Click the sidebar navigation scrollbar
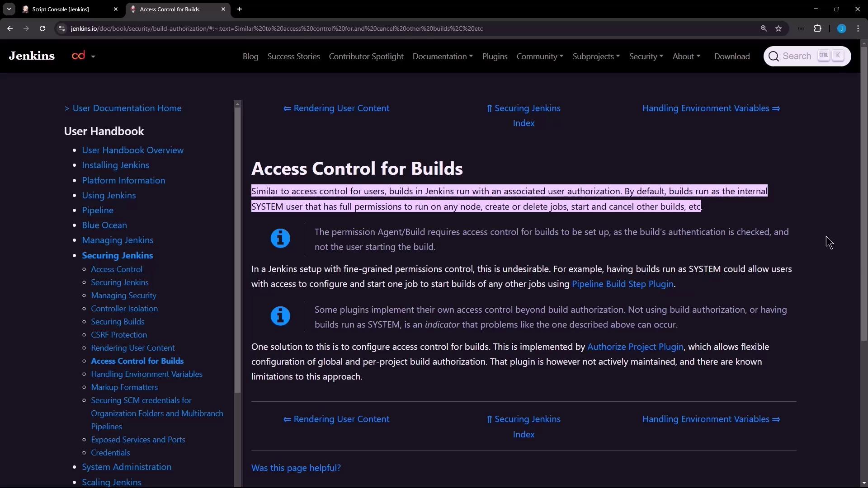 [237, 249]
